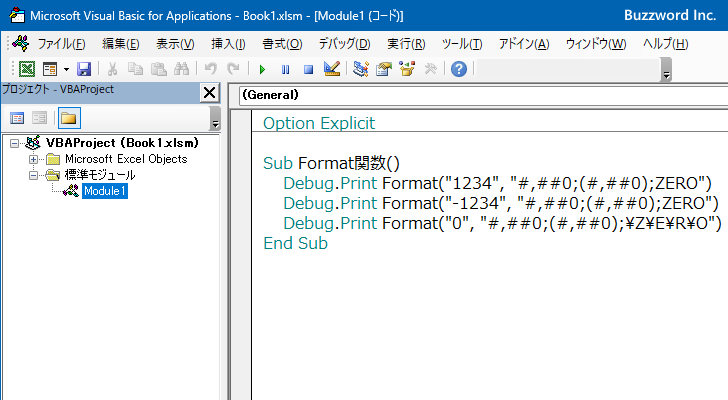Click the menu bar document control icon
This screenshot has height=400, width=728.
click(21, 44)
